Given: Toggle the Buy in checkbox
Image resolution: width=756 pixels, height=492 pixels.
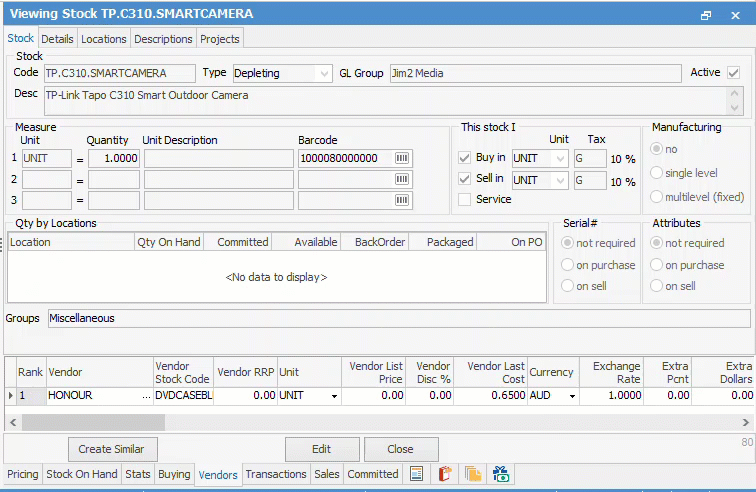Looking at the screenshot, I should pos(464,158).
